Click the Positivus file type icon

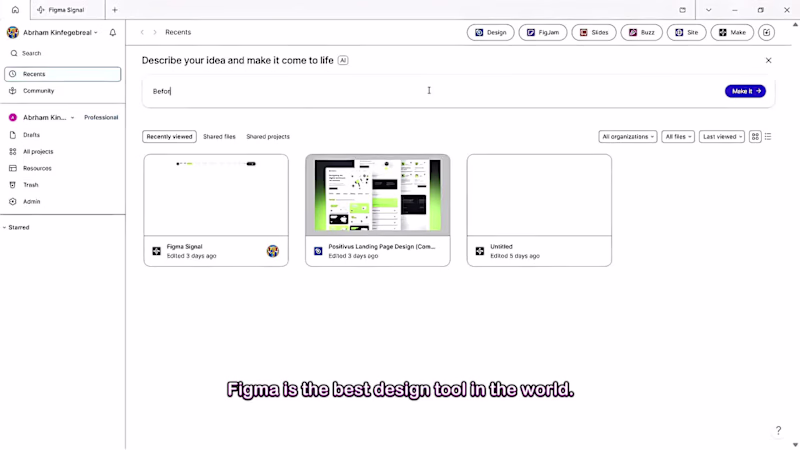point(318,251)
